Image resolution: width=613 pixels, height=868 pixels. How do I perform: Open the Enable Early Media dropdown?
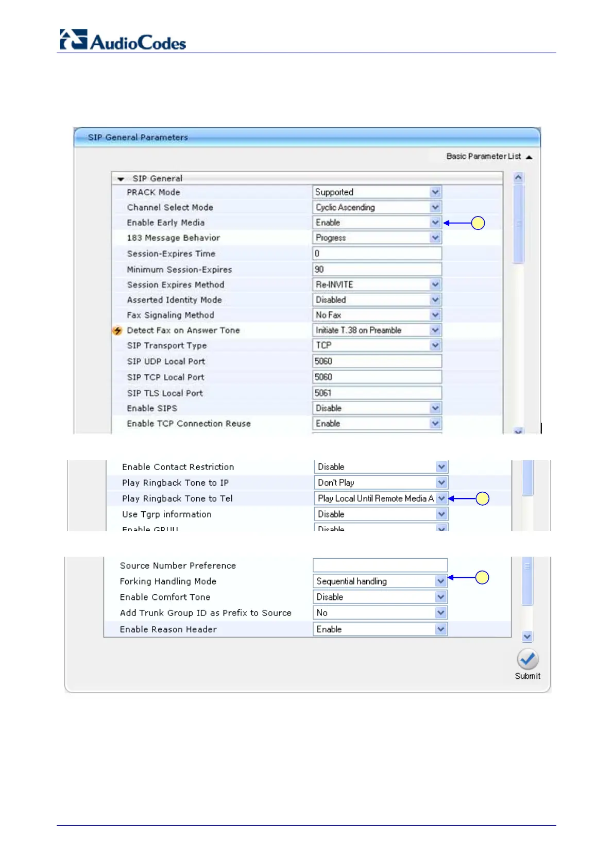435,223
